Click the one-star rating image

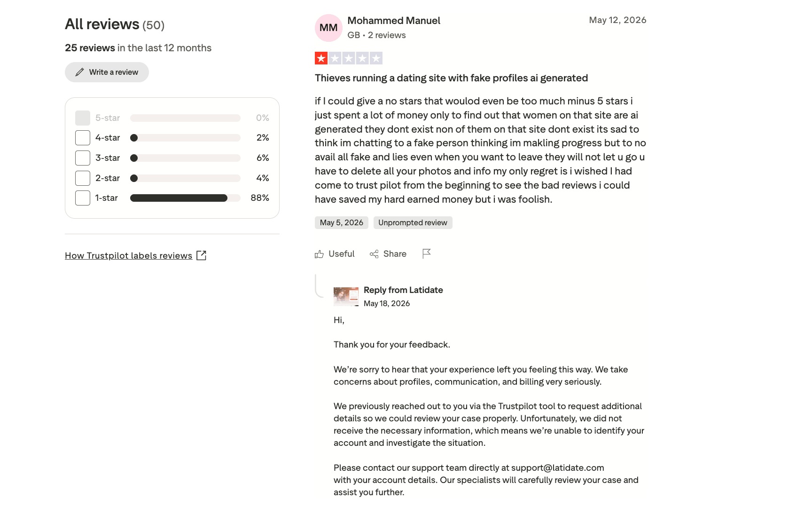(349, 58)
